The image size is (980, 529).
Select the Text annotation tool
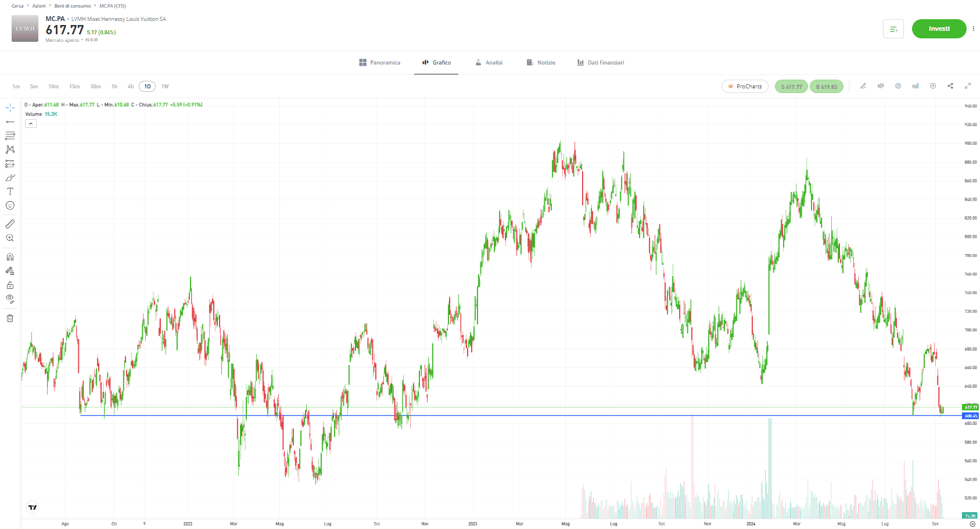(10, 191)
